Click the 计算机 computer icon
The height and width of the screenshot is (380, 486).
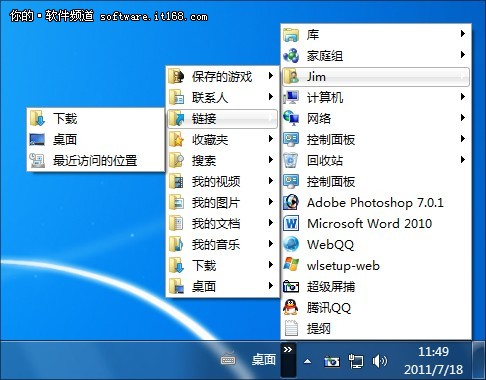coord(291,97)
